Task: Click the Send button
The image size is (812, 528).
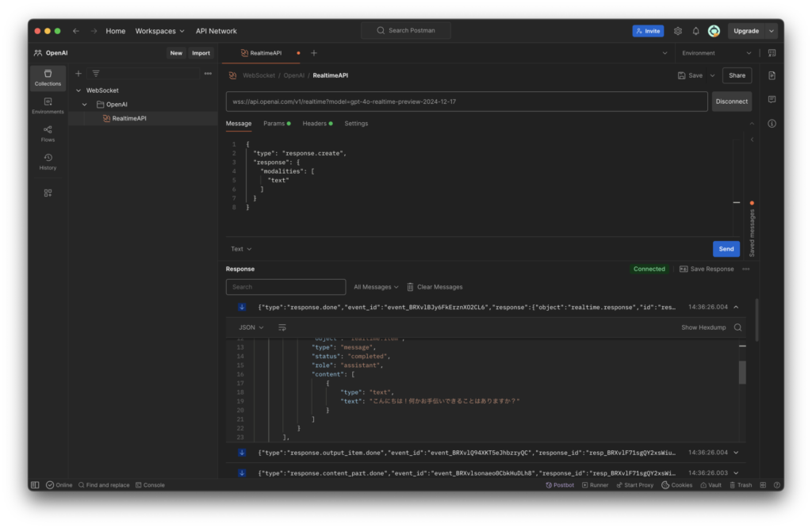Action: coord(726,249)
